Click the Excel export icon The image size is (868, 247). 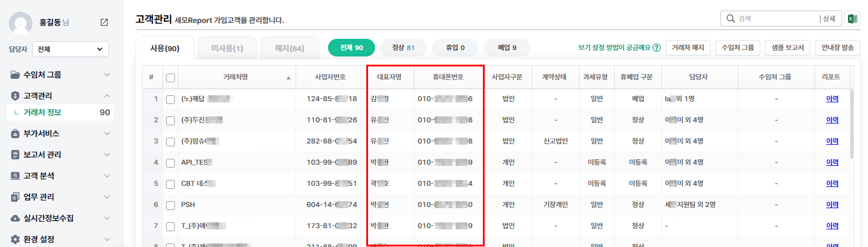pos(852,19)
